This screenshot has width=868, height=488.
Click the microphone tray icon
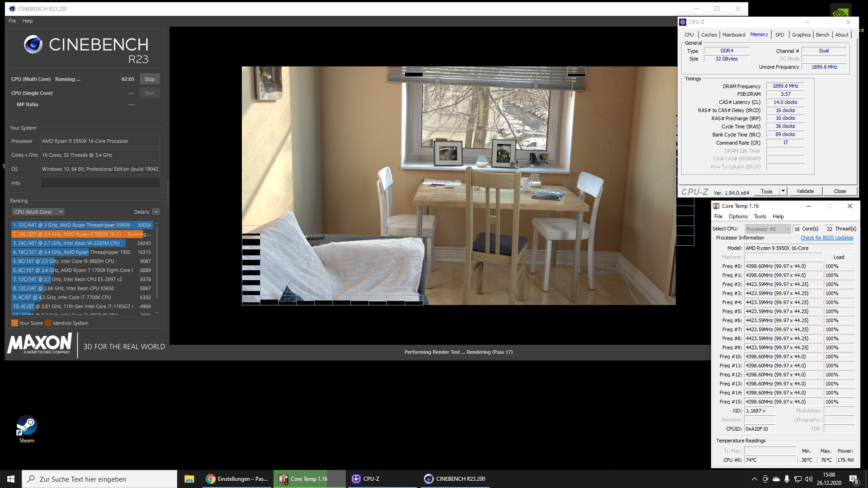point(787,479)
